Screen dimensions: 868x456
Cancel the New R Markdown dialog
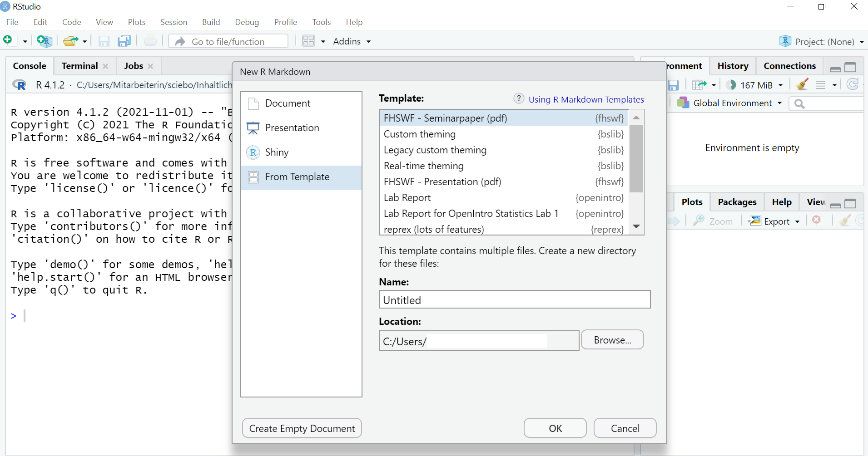point(625,428)
